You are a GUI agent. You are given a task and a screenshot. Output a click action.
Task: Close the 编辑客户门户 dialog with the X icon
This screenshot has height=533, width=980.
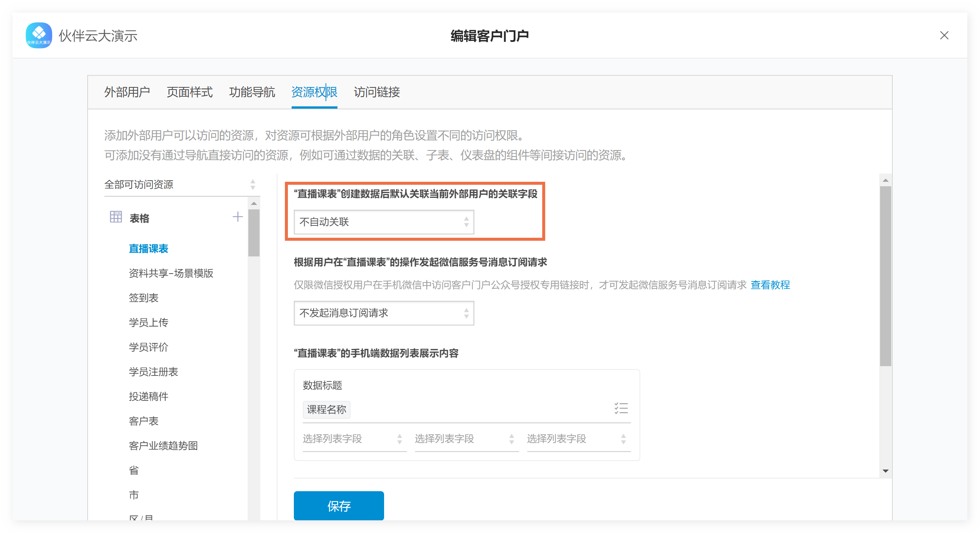click(x=944, y=35)
